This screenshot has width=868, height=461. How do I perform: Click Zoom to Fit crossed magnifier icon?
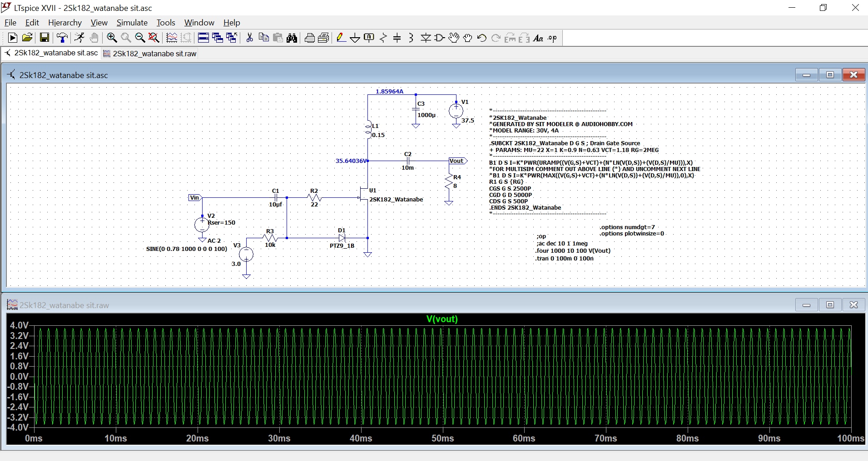click(x=154, y=38)
